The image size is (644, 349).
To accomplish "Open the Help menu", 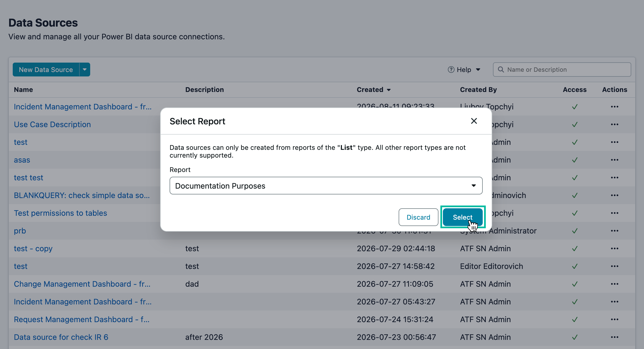I will [464, 70].
